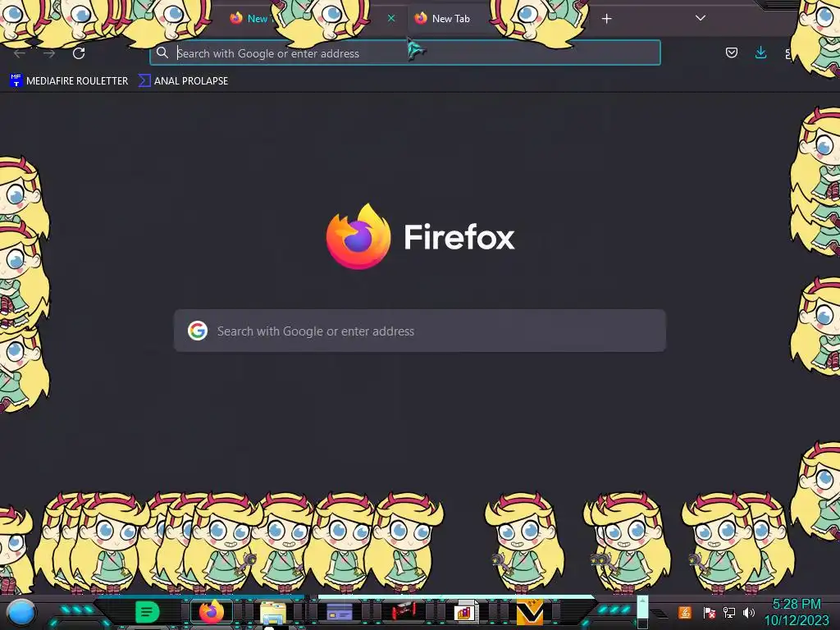The height and width of the screenshot is (630, 840).
Task: Open the orange V app on taskbar
Action: pos(529,612)
